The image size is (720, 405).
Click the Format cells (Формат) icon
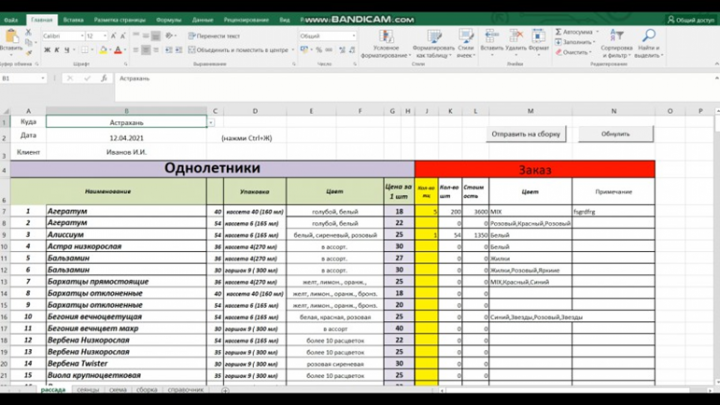(x=539, y=36)
